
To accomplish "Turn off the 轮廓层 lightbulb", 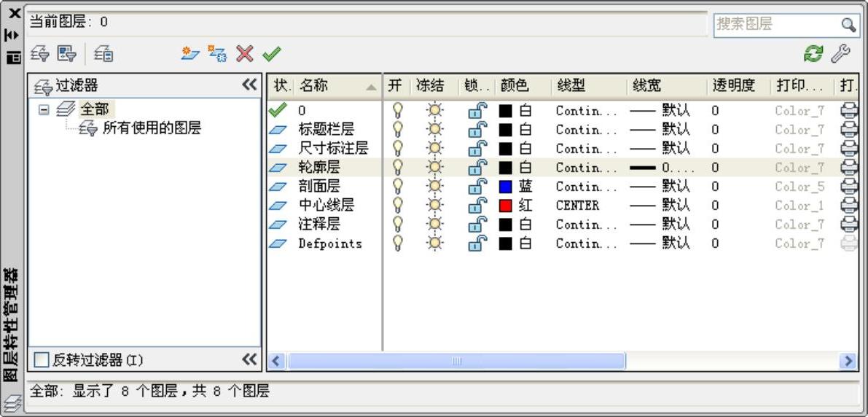I will click(397, 168).
